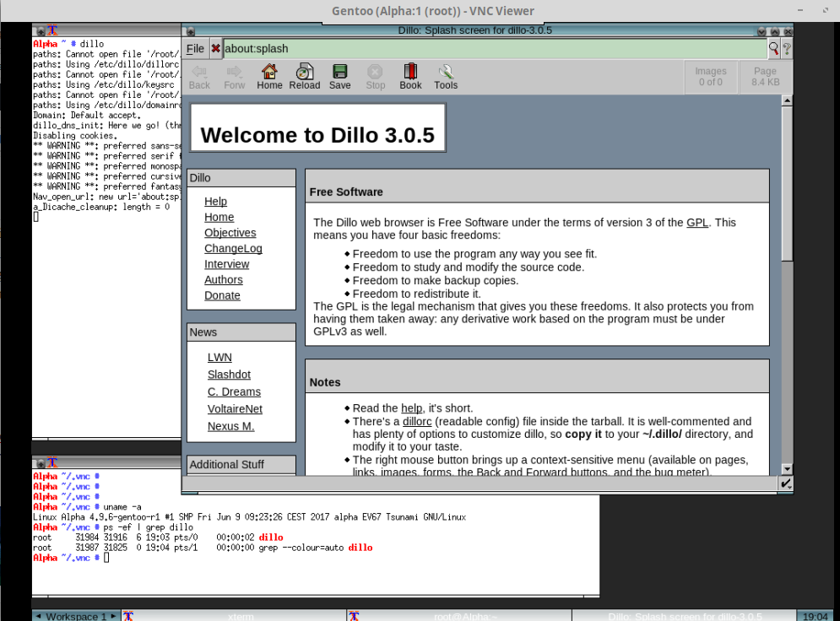
Task: Click the uname -a command line
Action: 122,507
